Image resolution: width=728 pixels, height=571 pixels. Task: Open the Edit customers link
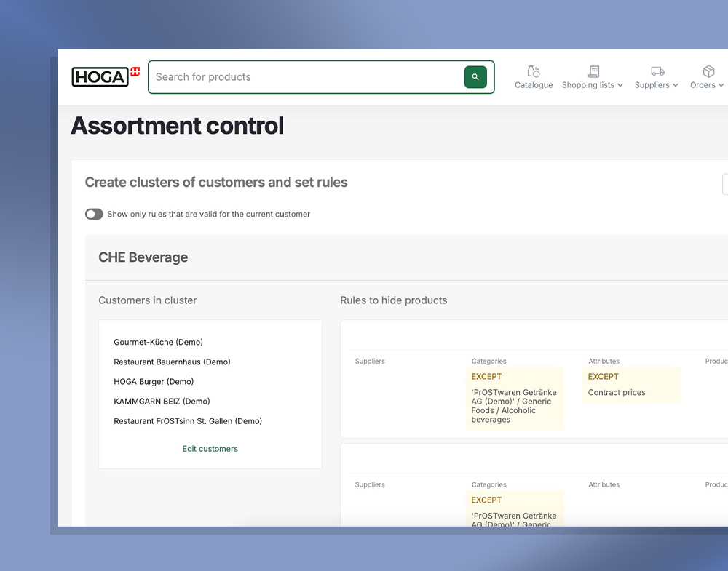(210, 449)
